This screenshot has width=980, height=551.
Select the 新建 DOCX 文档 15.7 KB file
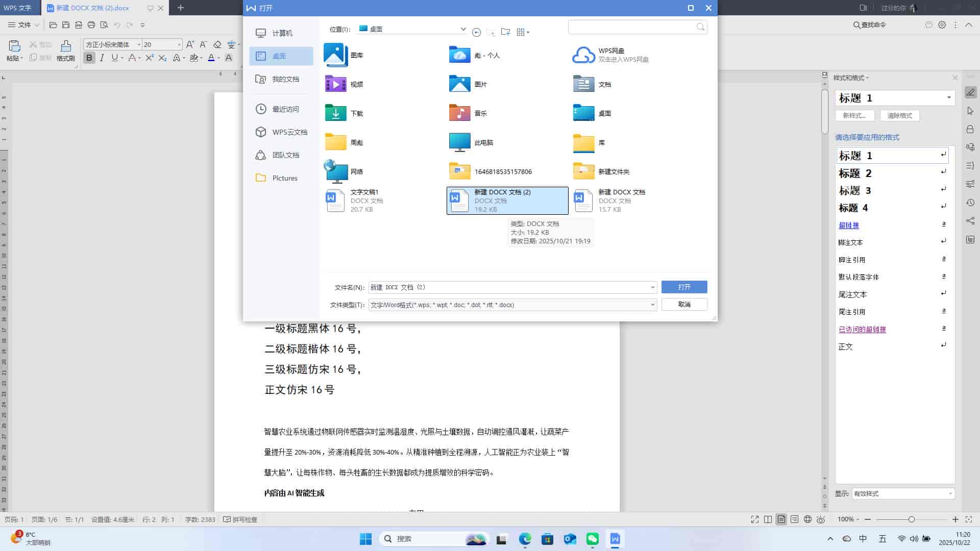click(609, 201)
